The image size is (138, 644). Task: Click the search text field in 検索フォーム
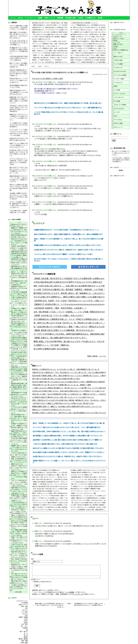[119, 137]
